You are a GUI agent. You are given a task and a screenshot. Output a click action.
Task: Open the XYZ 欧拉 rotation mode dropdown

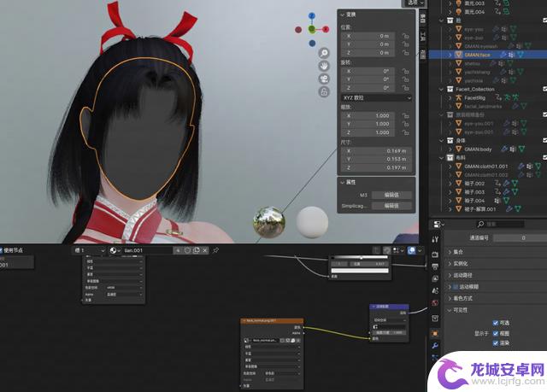coord(376,98)
